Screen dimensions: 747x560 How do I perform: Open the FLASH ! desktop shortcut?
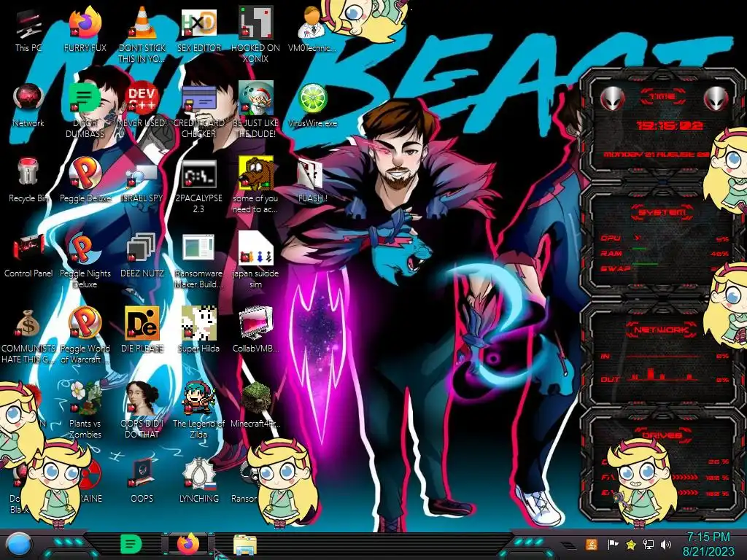(312, 181)
